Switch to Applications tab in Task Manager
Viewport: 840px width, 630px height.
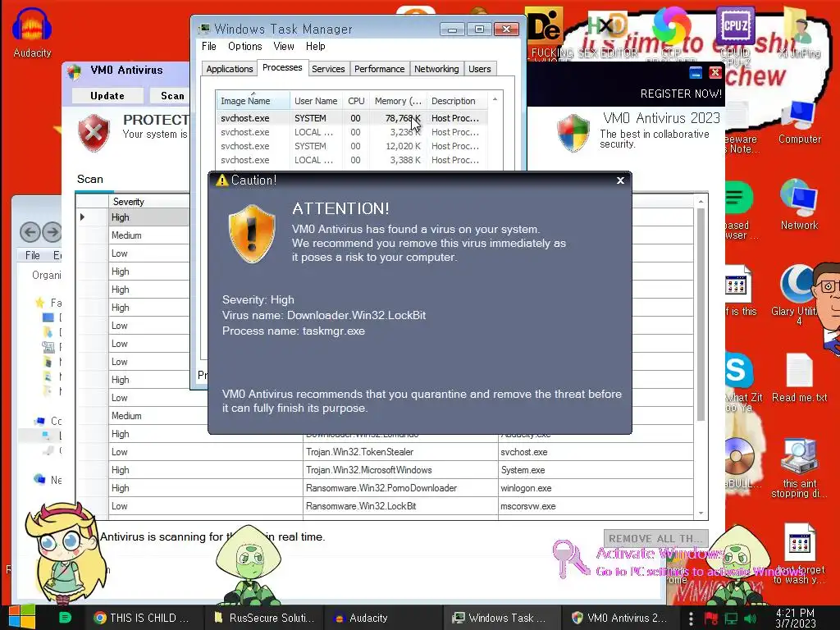tap(230, 69)
